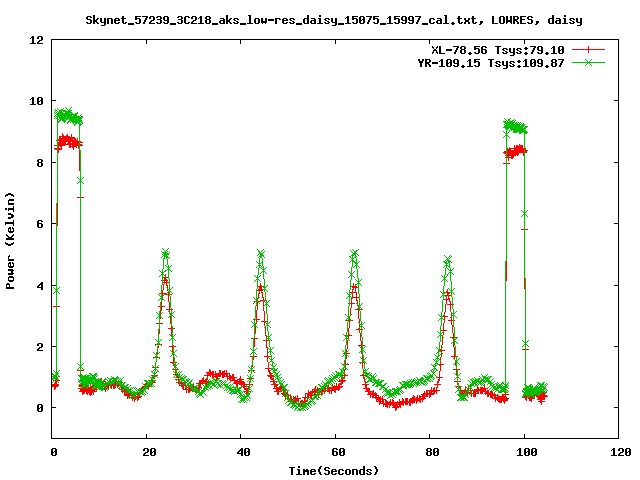Select the YR-109.15 Tsys:109.87 legend label
Viewport: 640px width, 480px height.
coord(491,63)
